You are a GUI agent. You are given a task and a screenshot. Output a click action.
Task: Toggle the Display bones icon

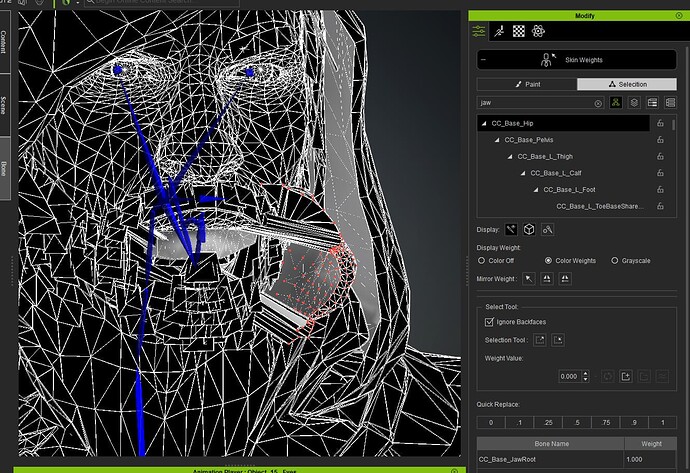click(511, 230)
